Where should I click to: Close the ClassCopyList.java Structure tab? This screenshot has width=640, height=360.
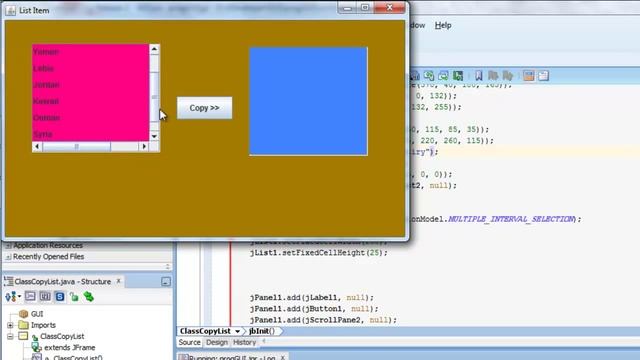tap(118, 281)
